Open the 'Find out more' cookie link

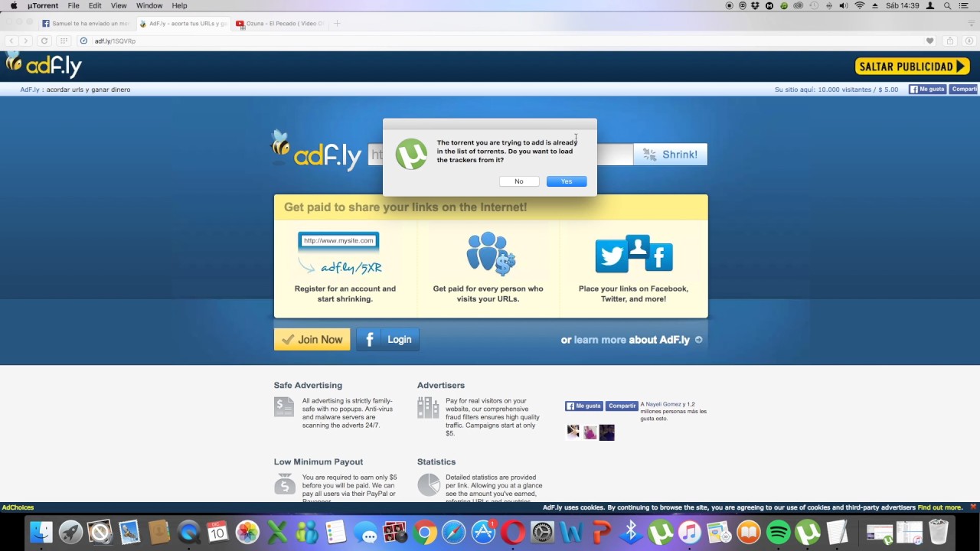pyautogui.click(x=939, y=507)
